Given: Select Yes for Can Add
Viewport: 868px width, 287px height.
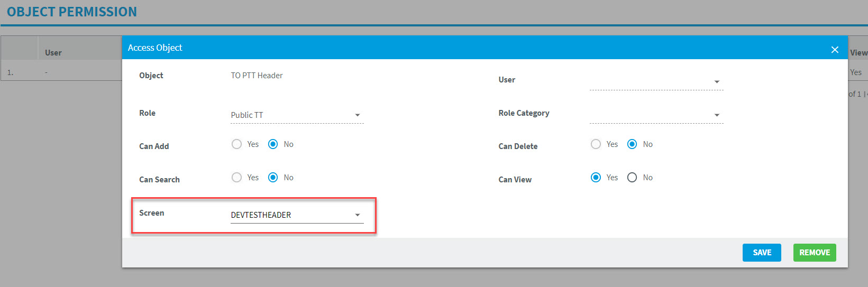Looking at the screenshot, I should pos(236,144).
